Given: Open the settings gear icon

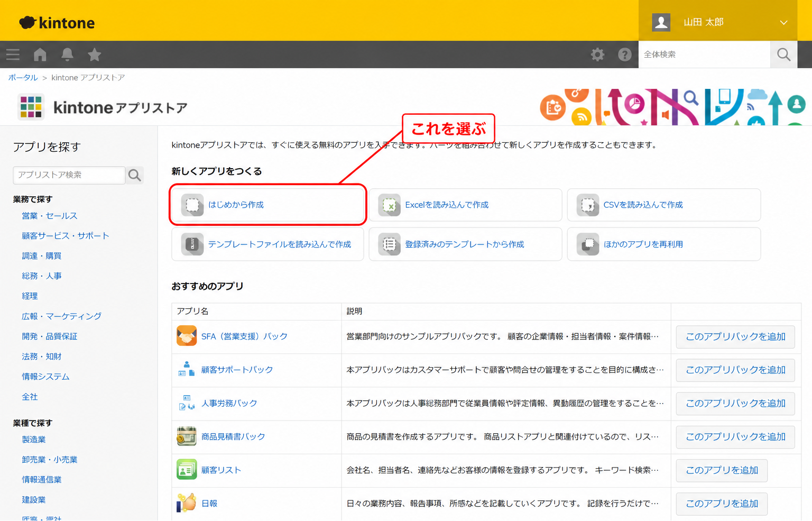Looking at the screenshot, I should click(597, 54).
